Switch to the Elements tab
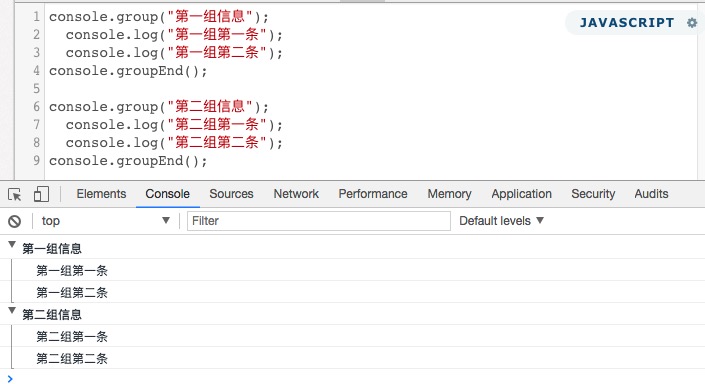The height and width of the screenshot is (384, 705). [x=101, y=194]
